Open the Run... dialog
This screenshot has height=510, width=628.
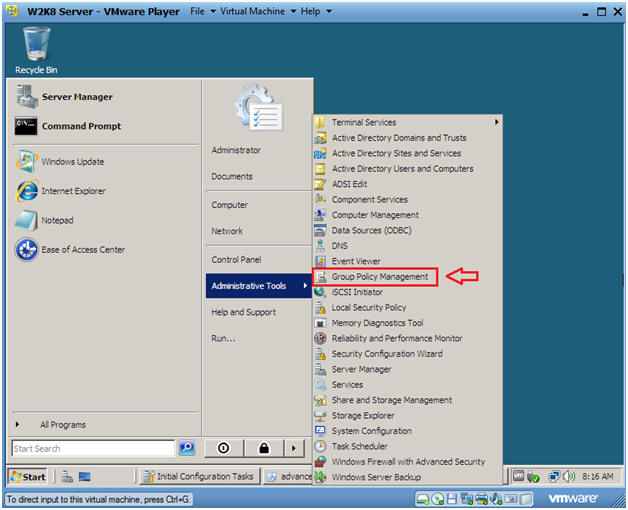pos(223,339)
